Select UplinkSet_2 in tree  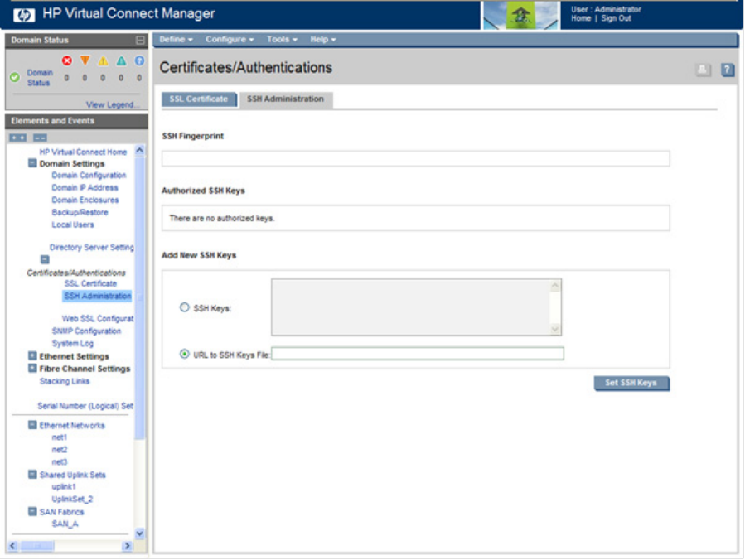tap(72, 500)
